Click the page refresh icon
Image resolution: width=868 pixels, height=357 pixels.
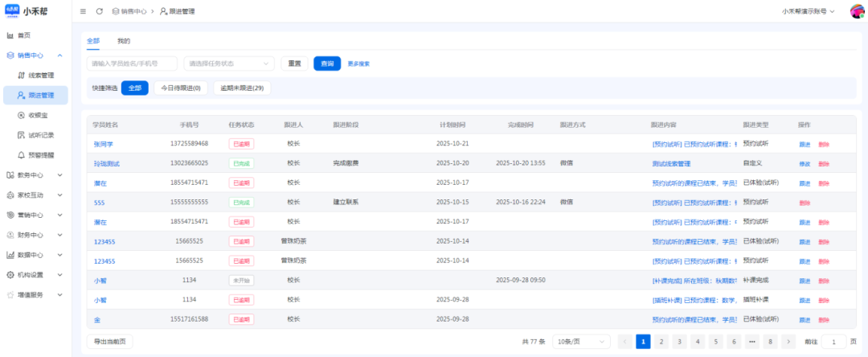[x=99, y=11]
